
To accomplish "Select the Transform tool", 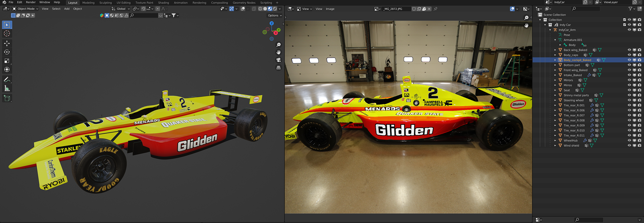I will point(7,69).
